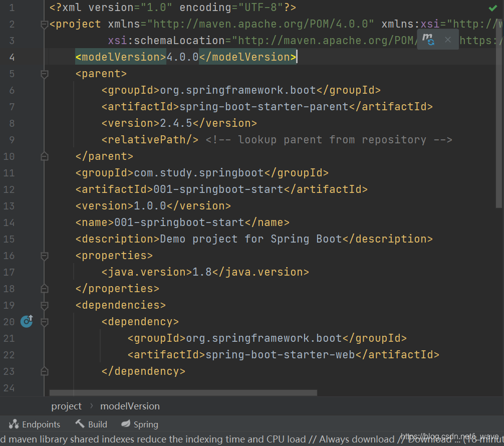Click the parent end fold marker on line 10
504x446 pixels.
tap(45, 156)
